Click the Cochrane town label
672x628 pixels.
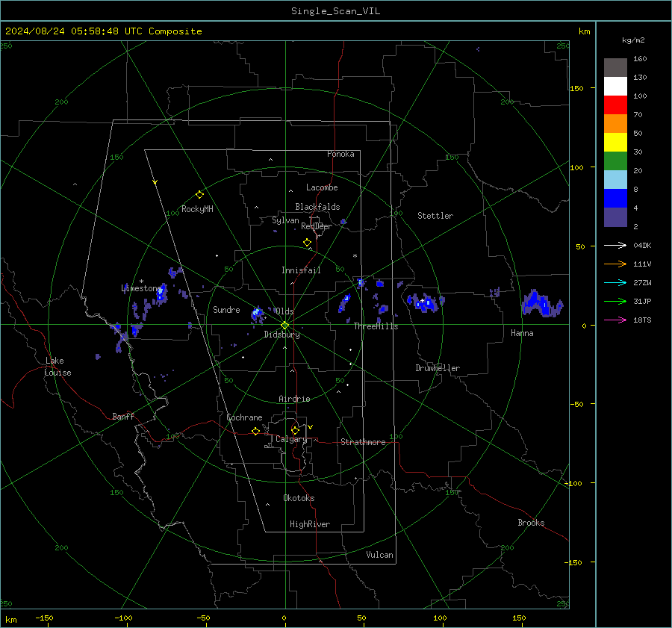pyautogui.click(x=244, y=417)
